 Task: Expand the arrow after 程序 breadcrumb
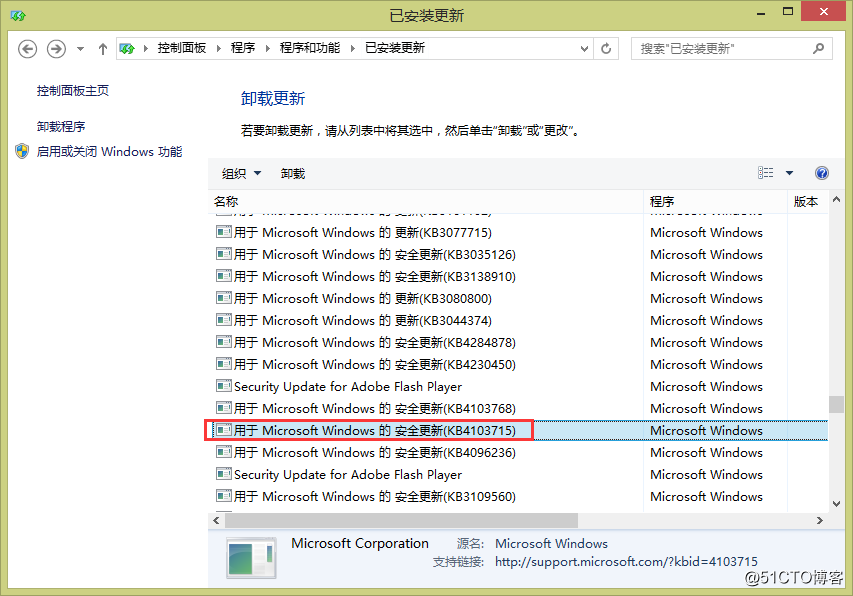(268, 48)
